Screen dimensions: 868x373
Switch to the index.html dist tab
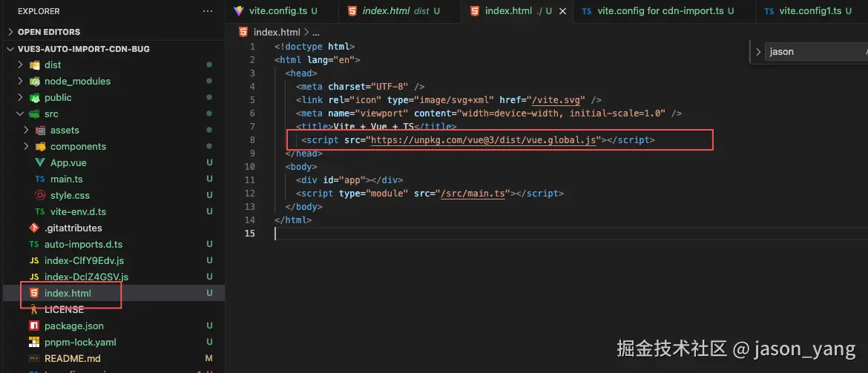399,11
